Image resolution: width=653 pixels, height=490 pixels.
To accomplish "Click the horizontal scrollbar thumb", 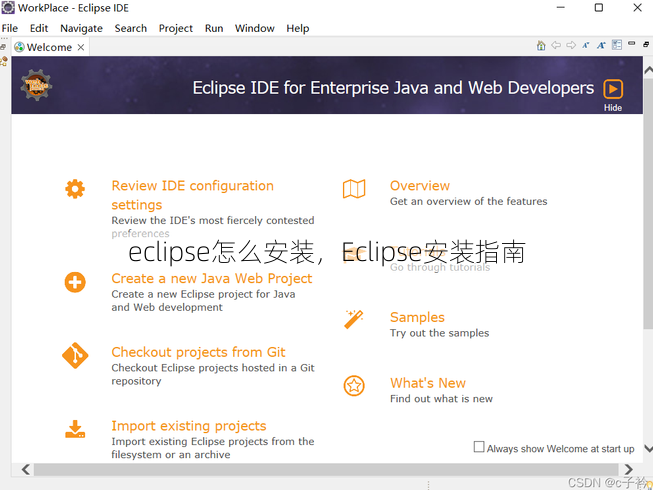I will [328, 469].
